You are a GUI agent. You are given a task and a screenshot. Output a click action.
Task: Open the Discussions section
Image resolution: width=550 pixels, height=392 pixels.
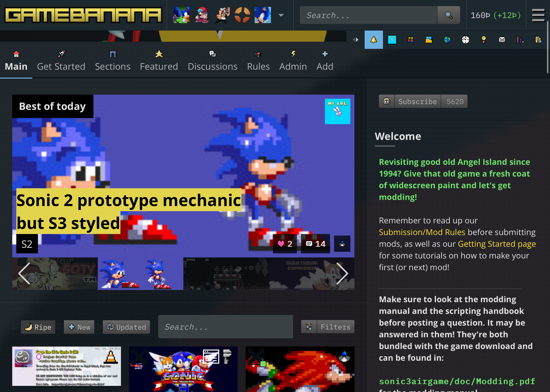point(213,61)
